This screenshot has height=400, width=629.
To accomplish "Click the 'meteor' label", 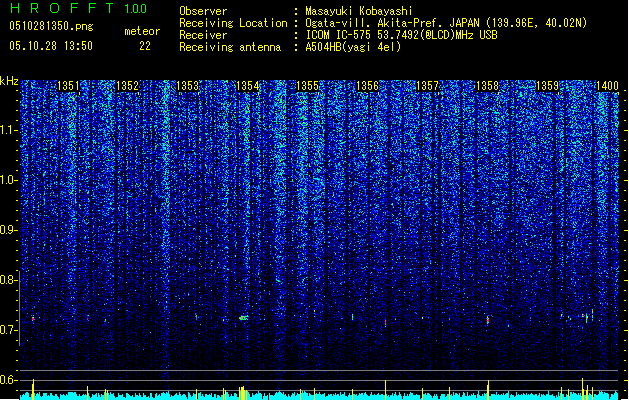I will coord(142,31).
